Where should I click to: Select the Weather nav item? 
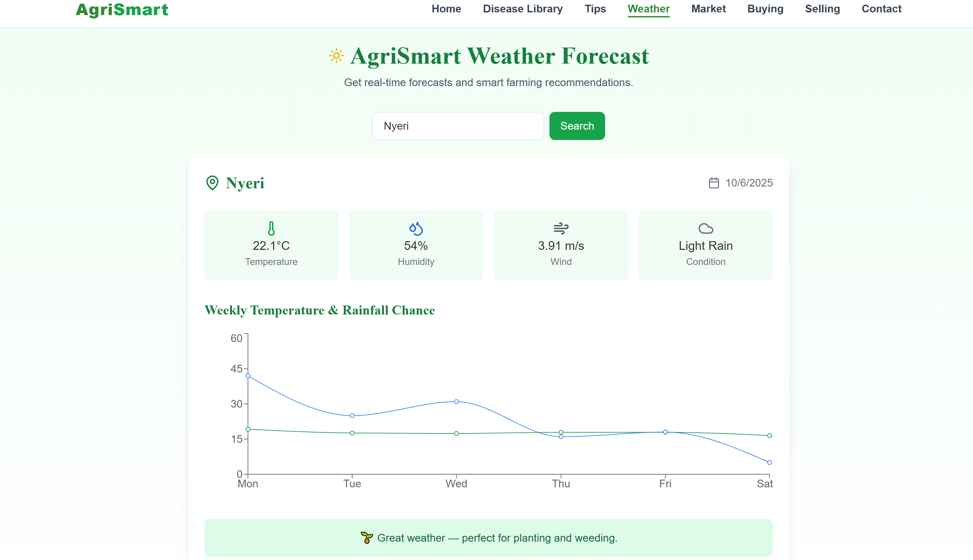coord(649,9)
